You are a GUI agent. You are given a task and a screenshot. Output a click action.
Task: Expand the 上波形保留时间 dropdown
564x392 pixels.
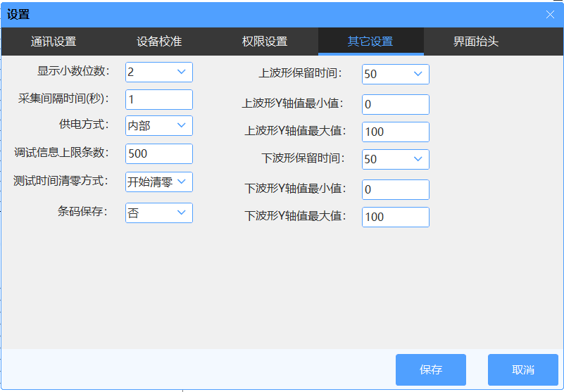click(396, 74)
